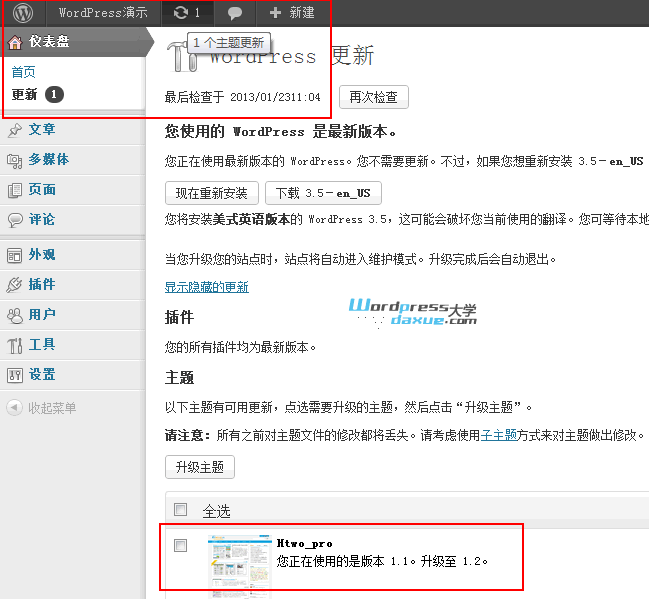Click the 插件 section heading

click(x=179, y=318)
